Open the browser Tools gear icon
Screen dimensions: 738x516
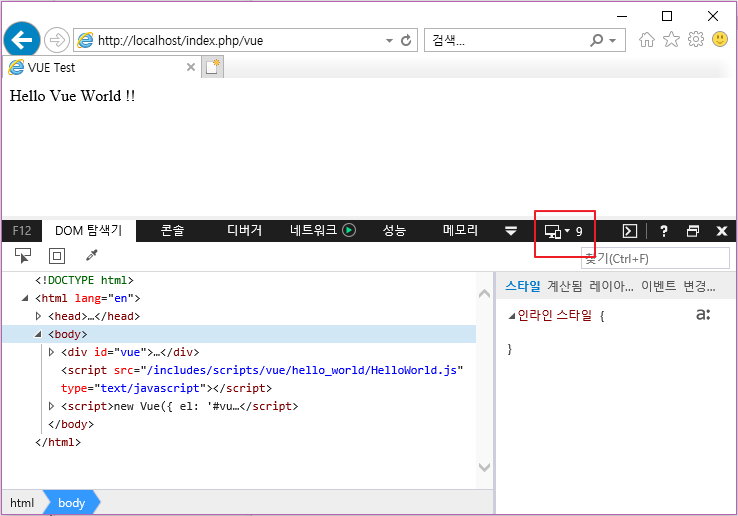coord(695,40)
